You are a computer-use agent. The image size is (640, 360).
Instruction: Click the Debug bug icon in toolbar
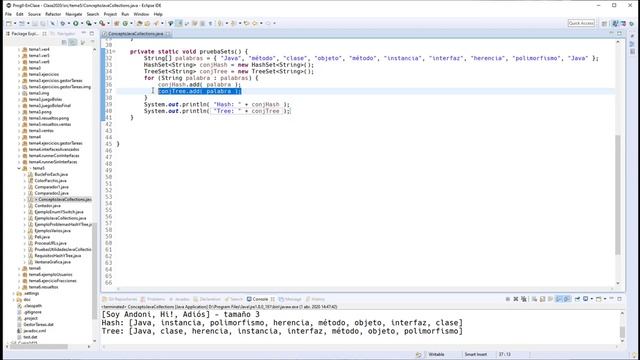click(x=62, y=23)
